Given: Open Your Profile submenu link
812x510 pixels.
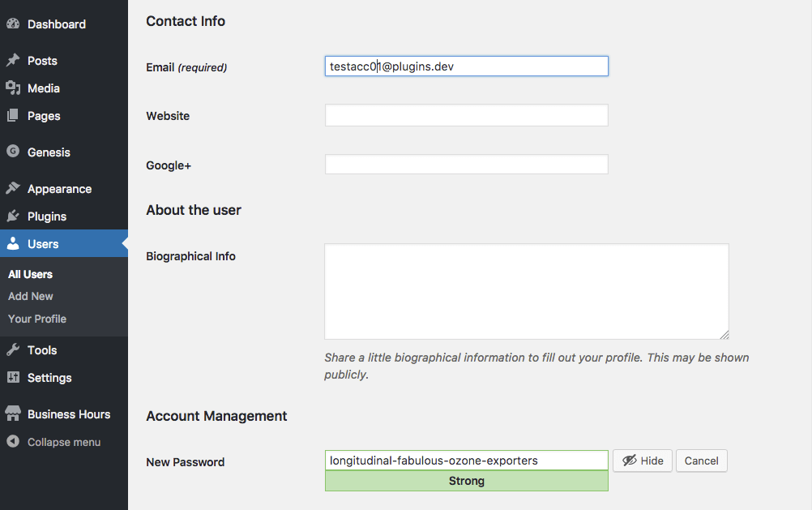Looking at the screenshot, I should pyautogui.click(x=37, y=319).
